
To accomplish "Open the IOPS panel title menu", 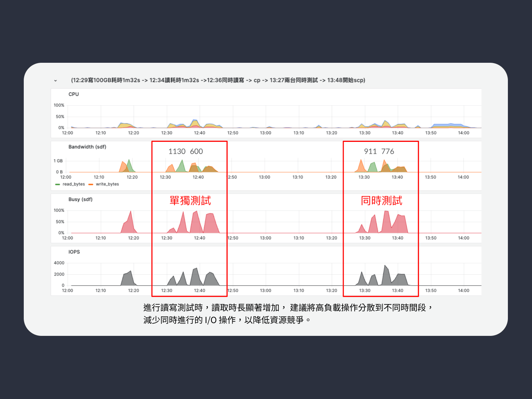I will 74,252.
